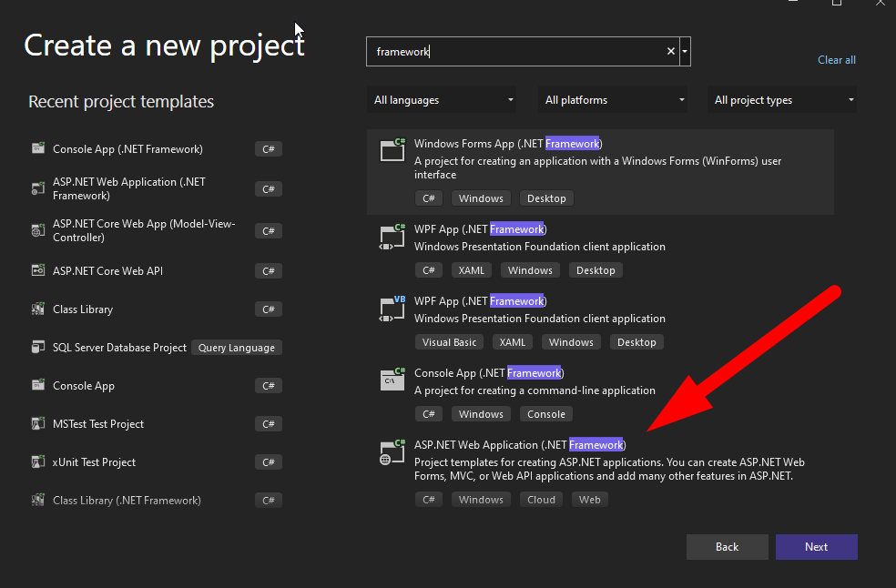The height and width of the screenshot is (588, 896).
Task: Expand the All platforms filter
Action: click(615, 100)
